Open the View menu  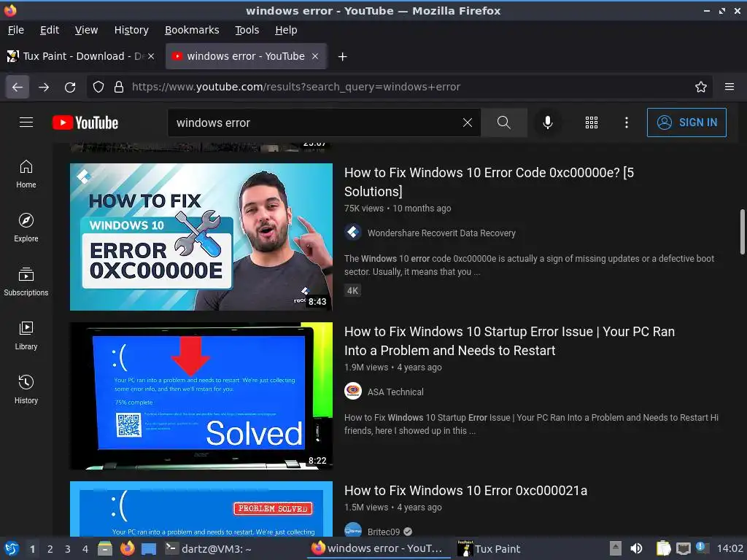[x=86, y=30]
